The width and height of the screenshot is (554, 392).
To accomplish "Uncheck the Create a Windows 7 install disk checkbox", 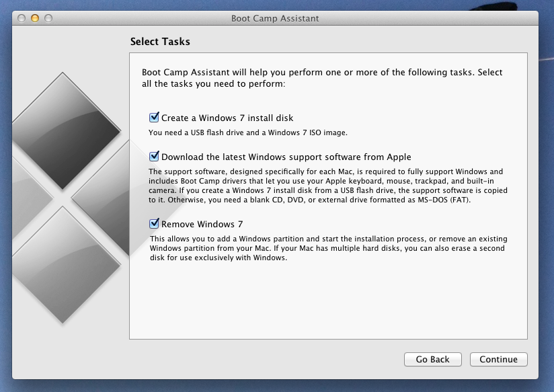I will coord(155,118).
